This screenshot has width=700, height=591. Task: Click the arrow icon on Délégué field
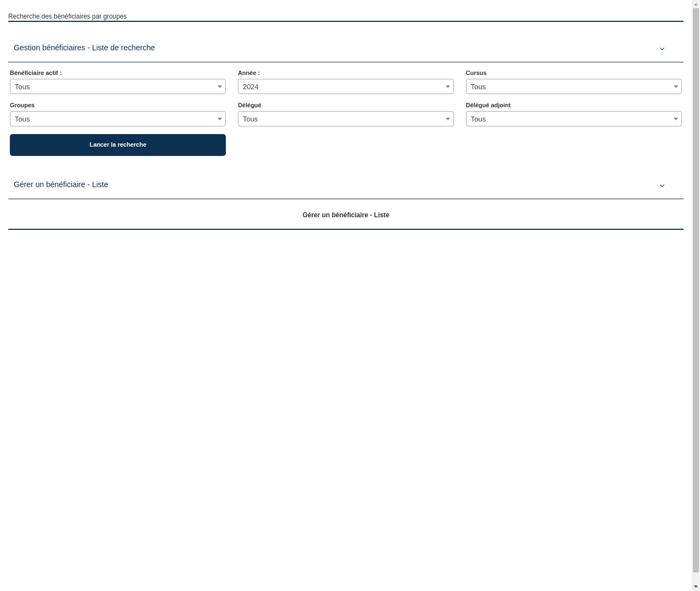click(447, 119)
